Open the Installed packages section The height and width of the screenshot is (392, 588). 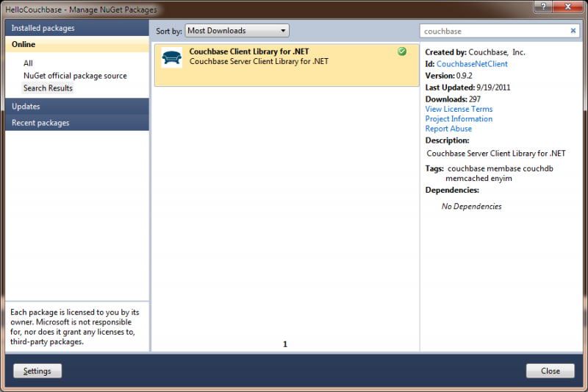click(77, 28)
